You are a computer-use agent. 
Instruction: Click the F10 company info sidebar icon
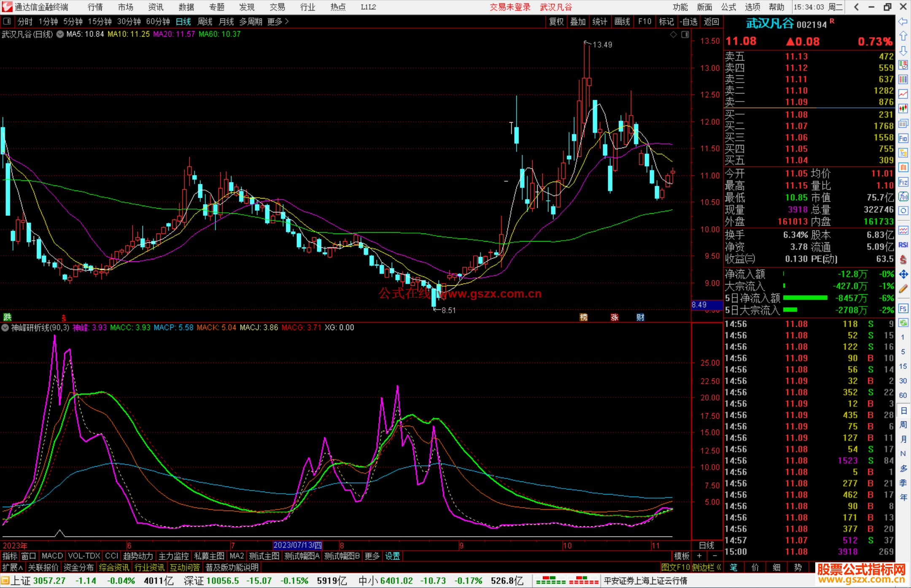tap(903, 138)
